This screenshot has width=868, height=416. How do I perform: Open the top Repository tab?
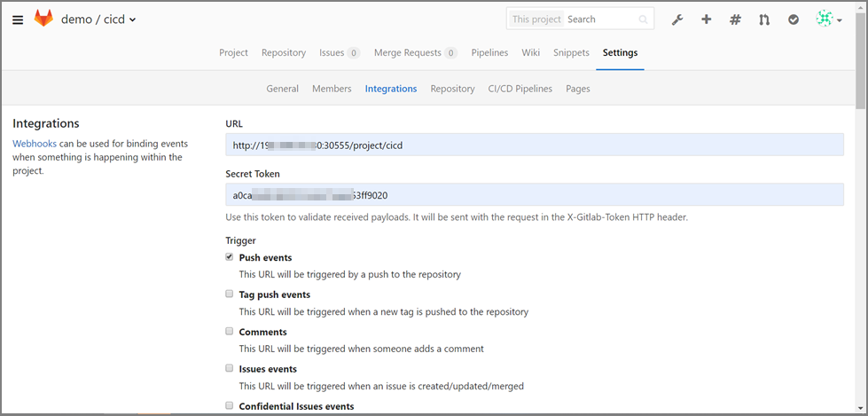point(284,52)
